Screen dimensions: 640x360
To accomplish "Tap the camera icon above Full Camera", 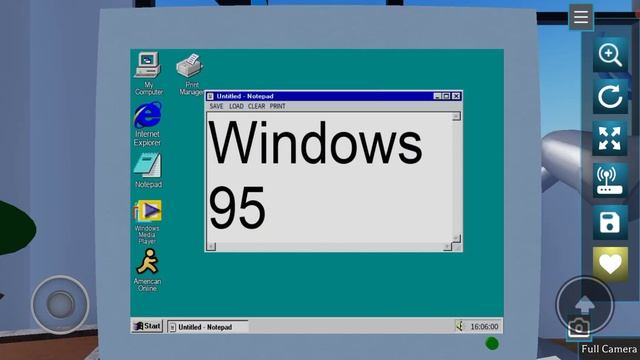I will 579,328.
